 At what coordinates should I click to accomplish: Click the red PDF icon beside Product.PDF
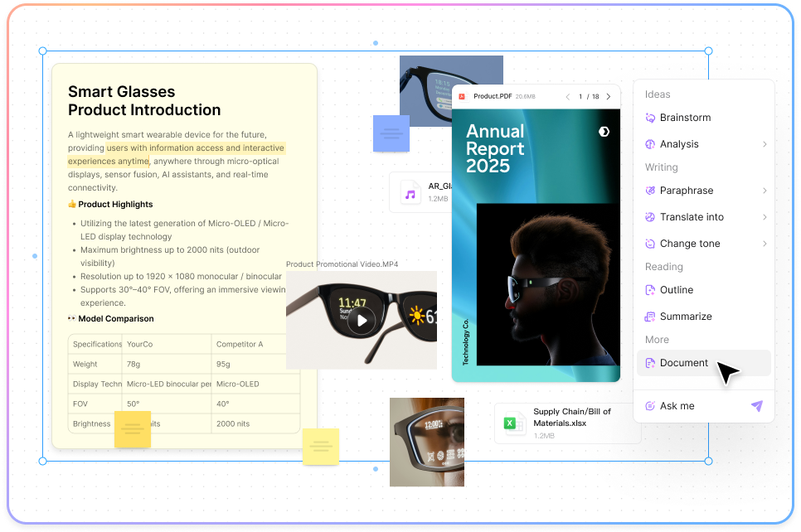463,97
